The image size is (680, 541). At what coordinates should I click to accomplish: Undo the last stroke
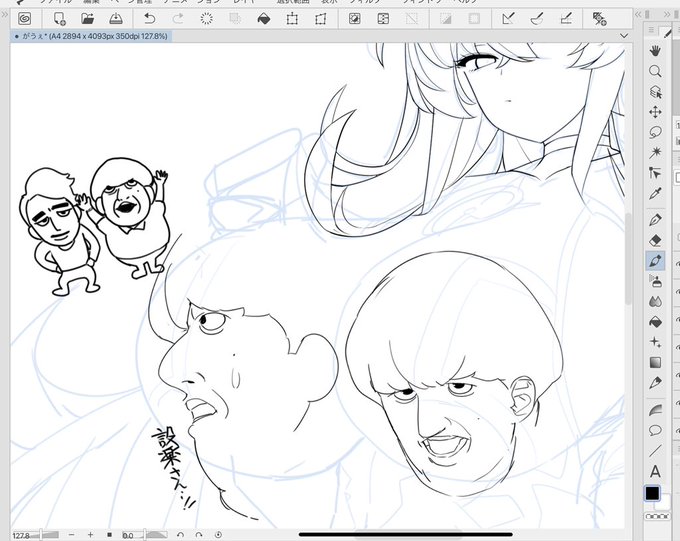point(150,19)
